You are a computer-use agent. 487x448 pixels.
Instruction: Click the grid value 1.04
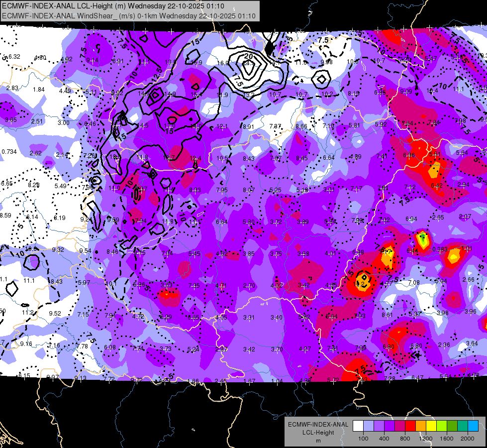(x=277, y=381)
